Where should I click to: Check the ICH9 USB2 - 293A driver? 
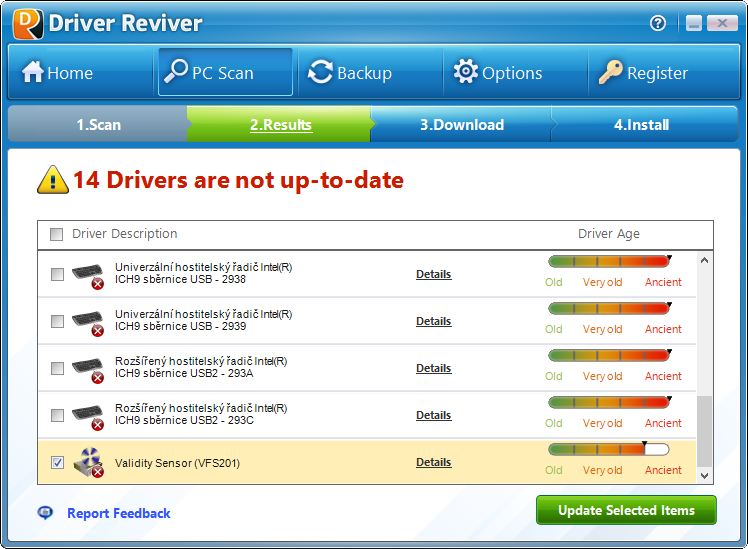[57, 368]
